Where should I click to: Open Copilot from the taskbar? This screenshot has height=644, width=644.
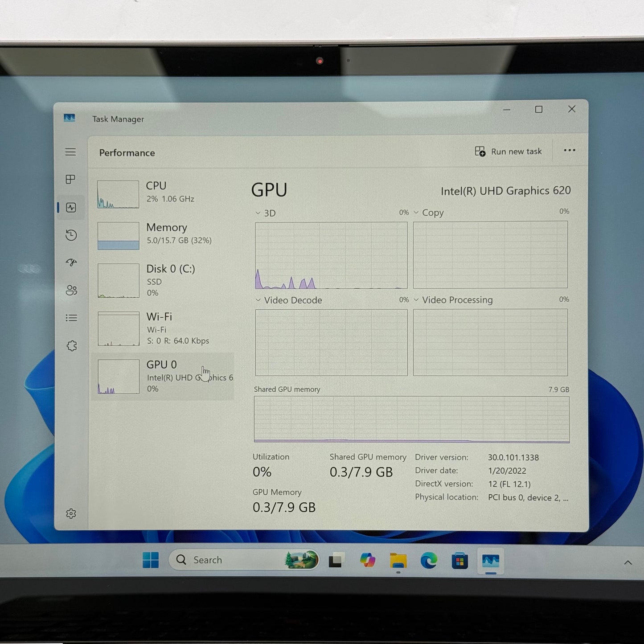coord(368,560)
